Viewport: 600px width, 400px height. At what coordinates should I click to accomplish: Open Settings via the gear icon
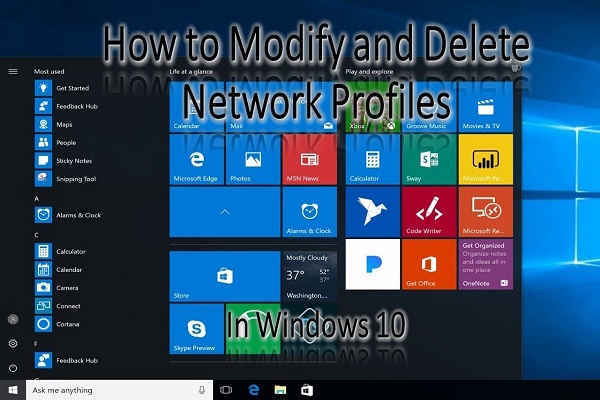13,343
